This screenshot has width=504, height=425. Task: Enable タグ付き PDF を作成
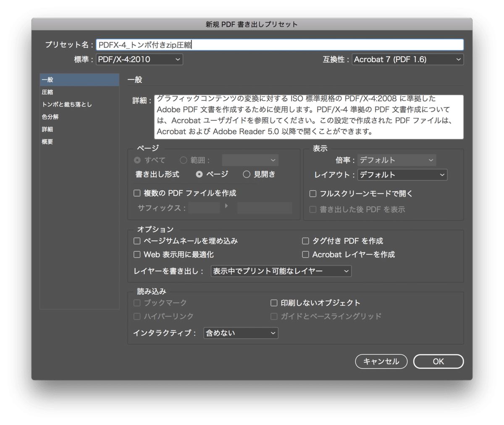click(x=305, y=241)
